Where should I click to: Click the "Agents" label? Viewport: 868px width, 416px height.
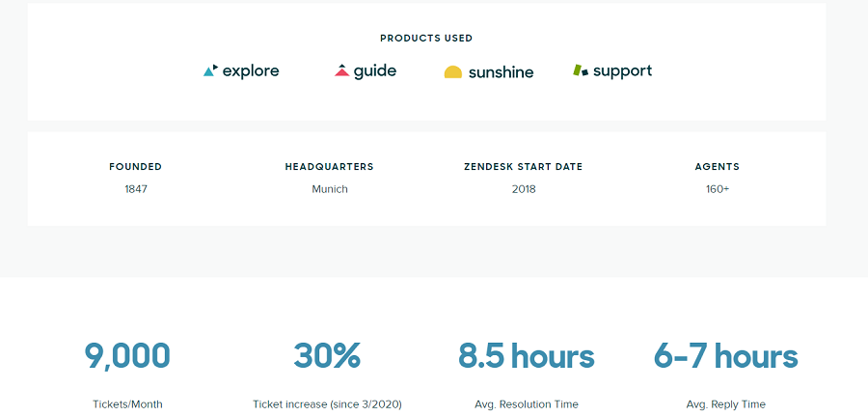(718, 167)
